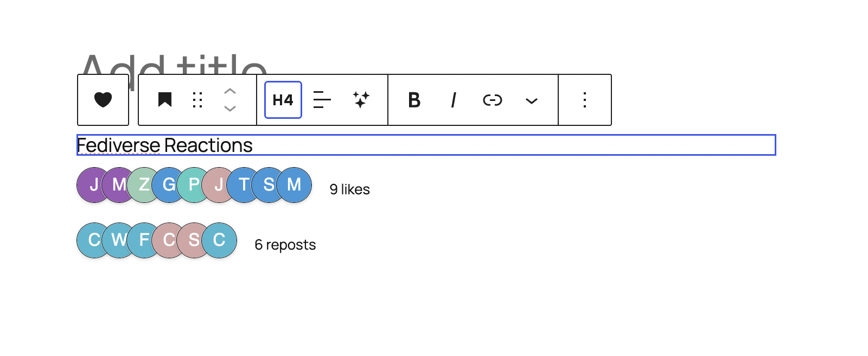Viewport: 868px width, 356px height.
Task: Click the W avatar in reposts
Action: (x=119, y=240)
